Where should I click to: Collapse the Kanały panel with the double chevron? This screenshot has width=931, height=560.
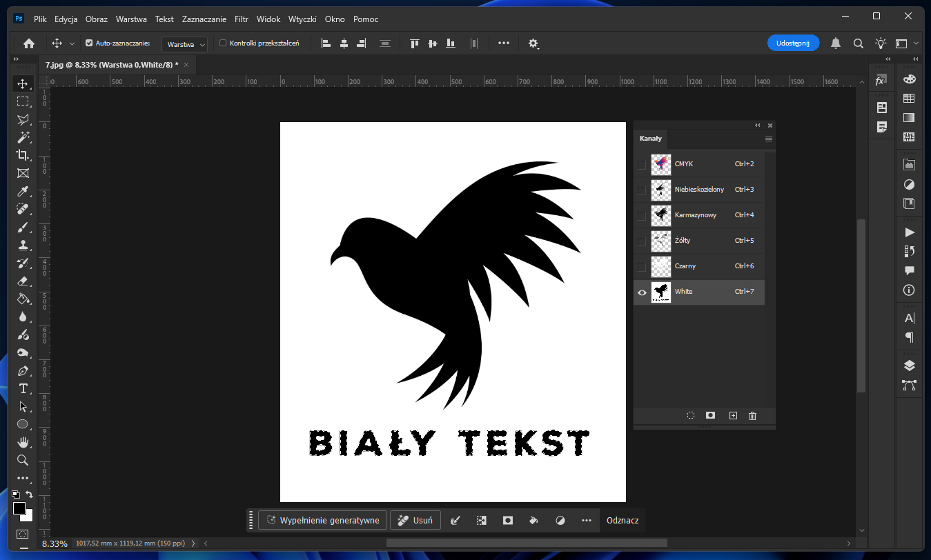point(757,125)
